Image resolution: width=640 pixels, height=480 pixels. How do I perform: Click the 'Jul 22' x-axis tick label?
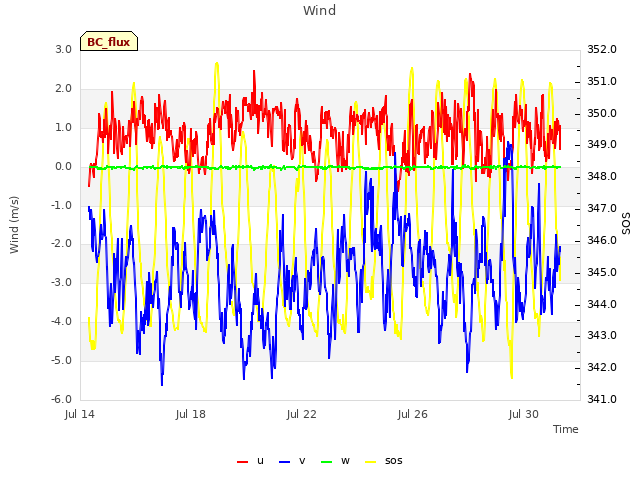click(x=302, y=414)
